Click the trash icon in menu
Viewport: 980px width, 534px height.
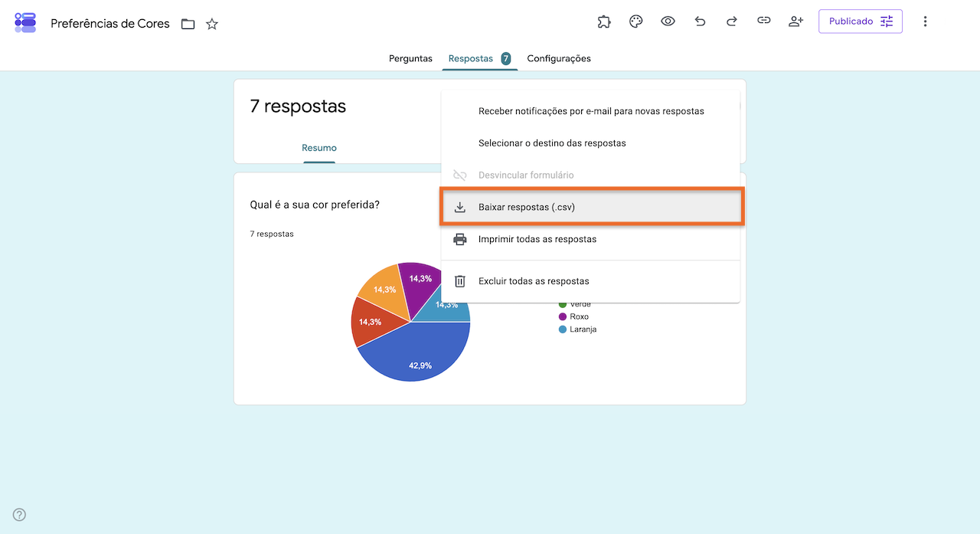point(460,281)
